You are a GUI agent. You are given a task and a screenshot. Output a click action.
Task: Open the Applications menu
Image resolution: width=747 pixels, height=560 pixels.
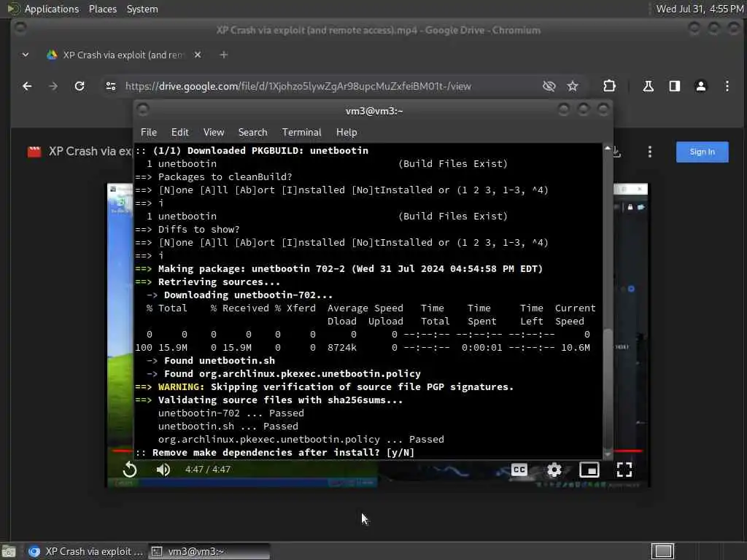(52, 9)
